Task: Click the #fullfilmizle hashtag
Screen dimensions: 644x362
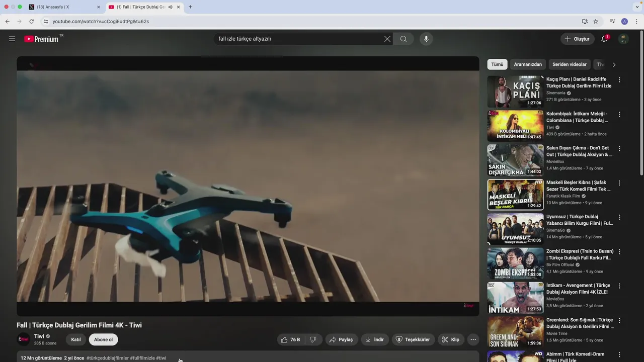Action: pos(142,358)
